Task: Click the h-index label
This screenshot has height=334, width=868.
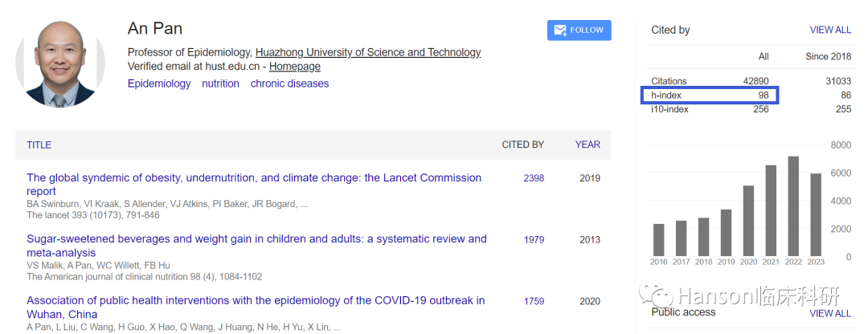Action: 666,96
